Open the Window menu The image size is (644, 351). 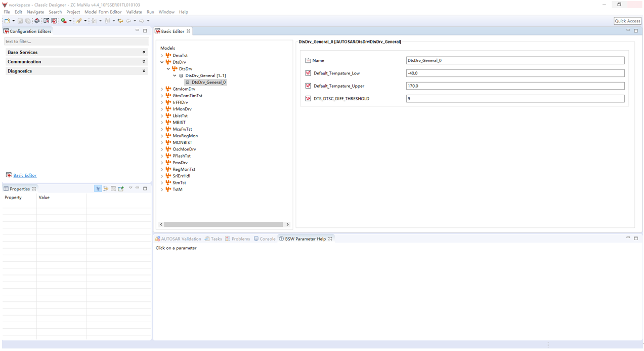(166, 12)
